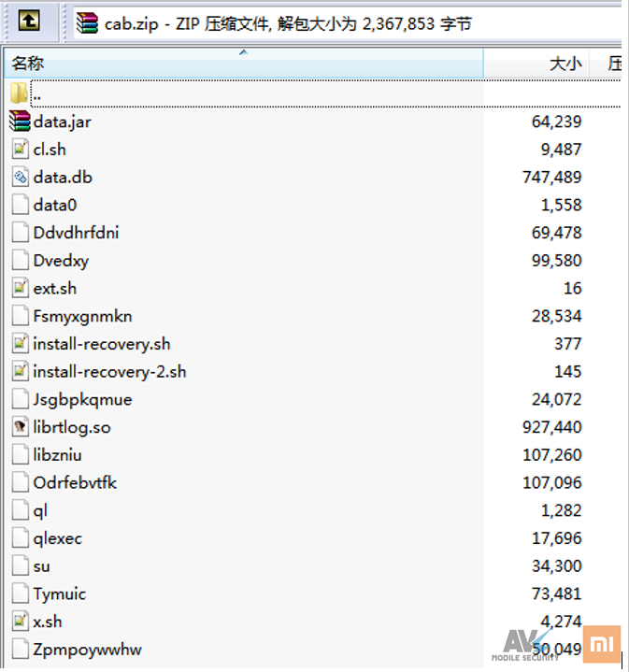The width and height of the screenshot is (629, 672).
Task: Click the Zpmpoywwhw file entry
Action: pos(87,650)
